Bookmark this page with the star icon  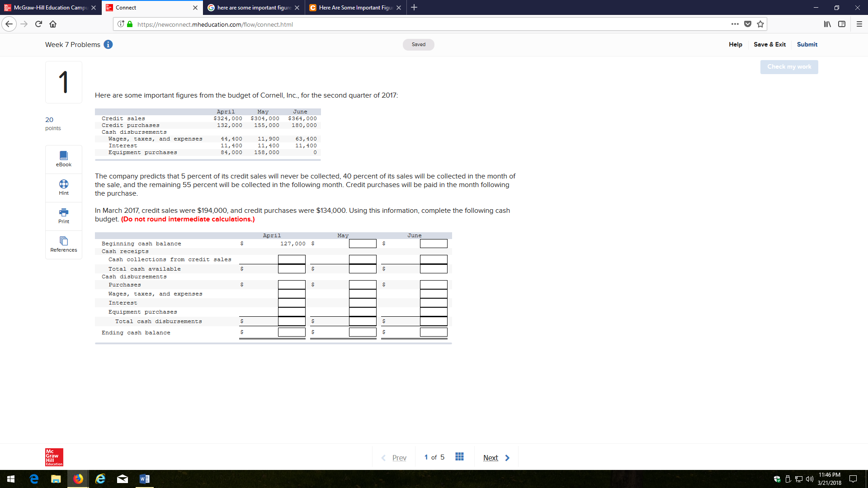click(x=760, y=24)
